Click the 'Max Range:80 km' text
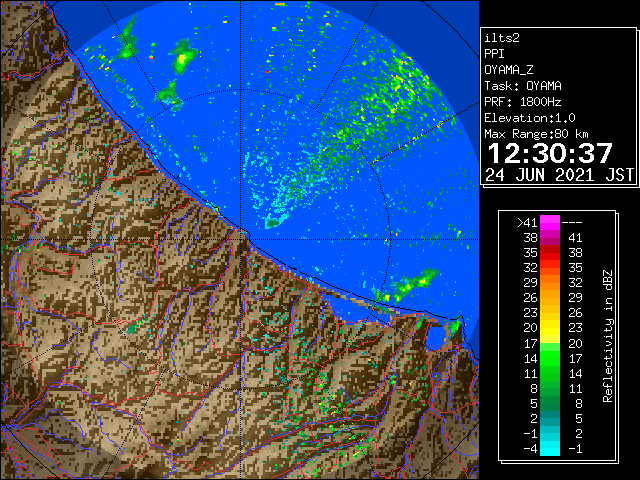The width and height of the screenshot is (640, 480). coord(537,134)
